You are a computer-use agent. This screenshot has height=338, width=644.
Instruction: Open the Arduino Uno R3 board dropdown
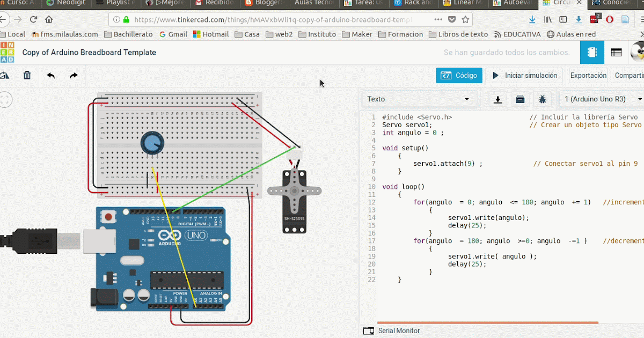coord(601,99)
